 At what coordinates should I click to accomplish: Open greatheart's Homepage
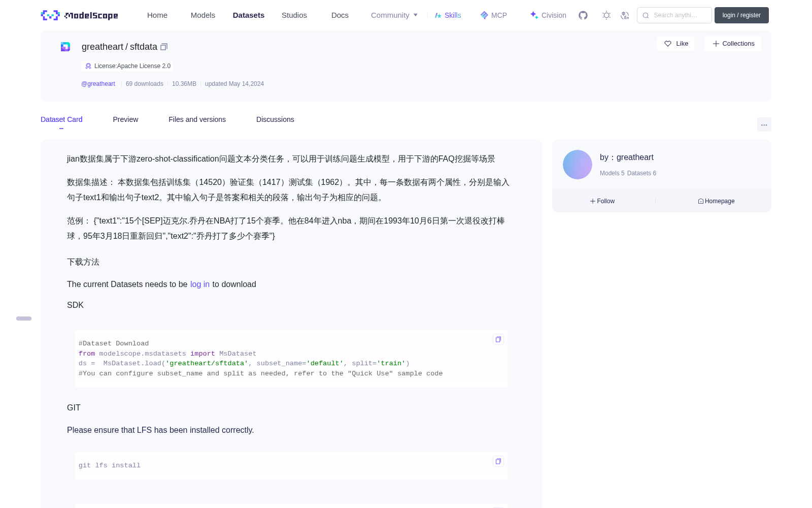(x=716, y=201)
